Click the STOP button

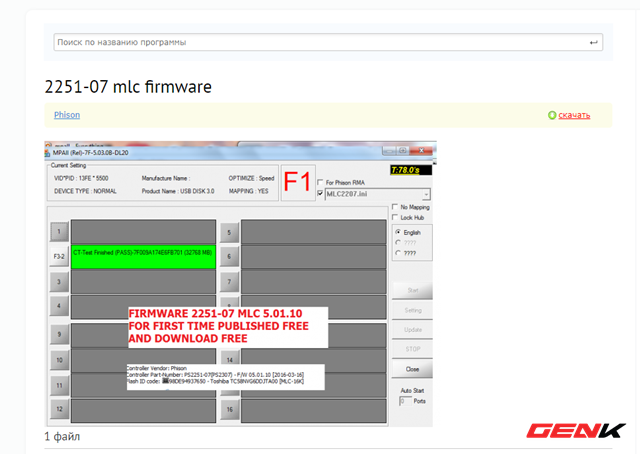point(412,349)
